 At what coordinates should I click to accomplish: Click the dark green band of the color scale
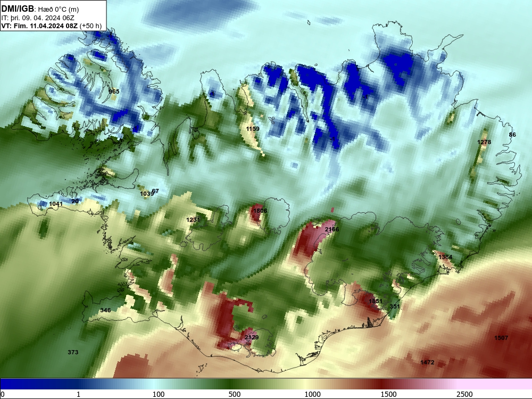tap(231, 384)
